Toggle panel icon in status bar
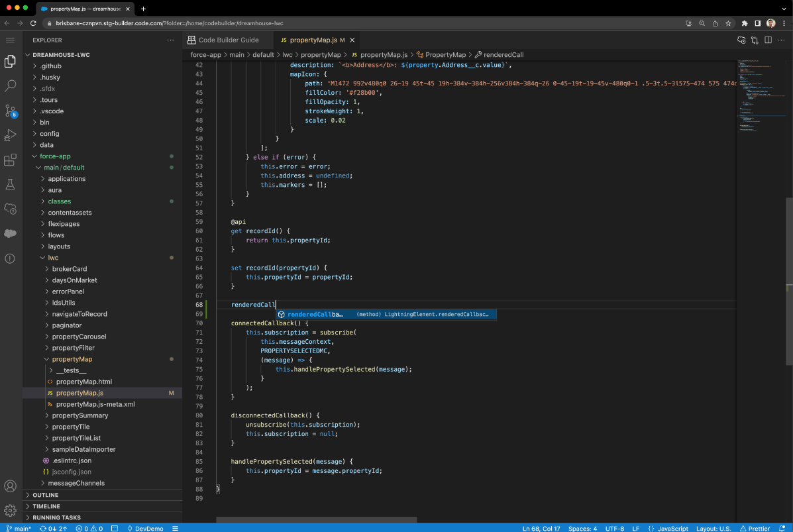This screenshot has width=793, height=532. pos(115,529)
